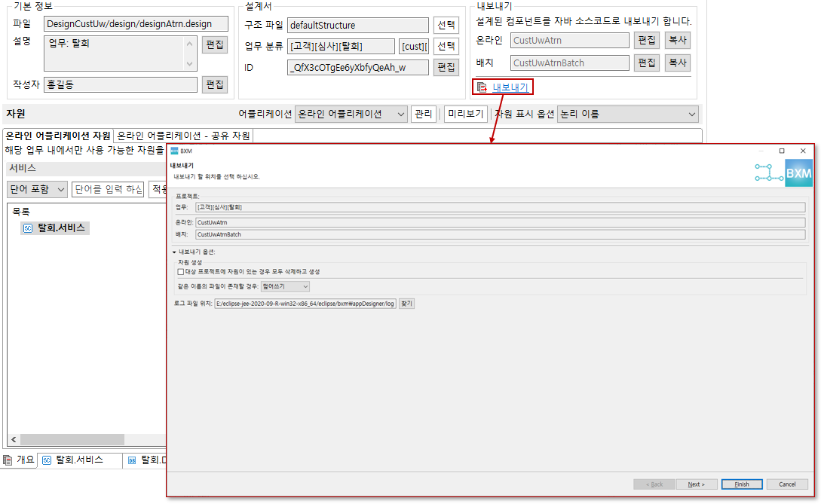Viewport: 821px width, 504px height.
Task: Click the DB icon on the bottom tab
Action: point(131,460)
